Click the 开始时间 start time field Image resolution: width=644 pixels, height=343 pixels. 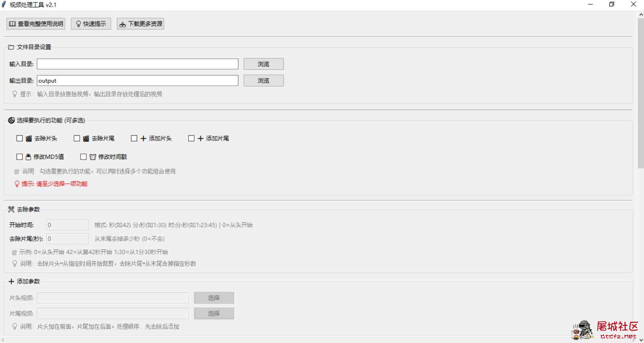click(67, 225)
